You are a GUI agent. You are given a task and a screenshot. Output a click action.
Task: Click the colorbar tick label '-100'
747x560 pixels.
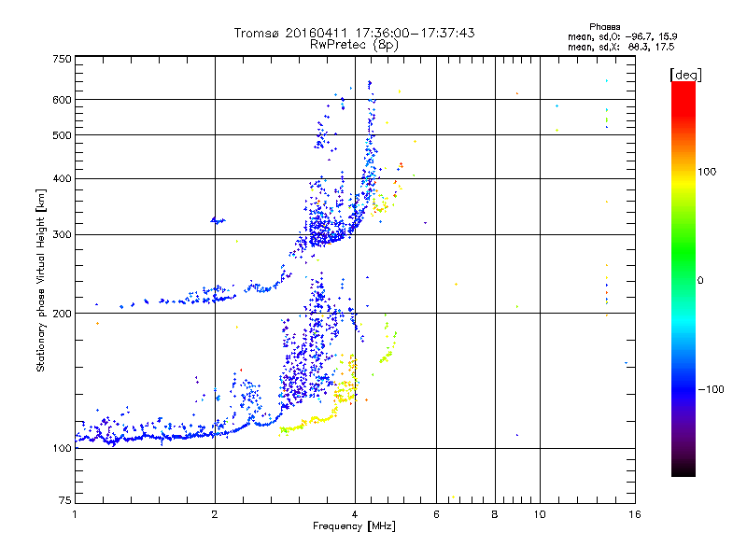coord(711,389)
